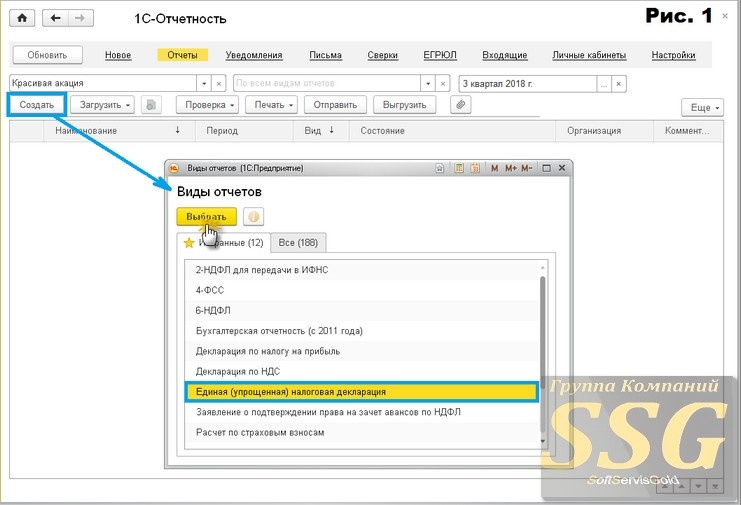Click the Отправить button
This screenshot has width=741, height=505.
click(x=335, y=105)
